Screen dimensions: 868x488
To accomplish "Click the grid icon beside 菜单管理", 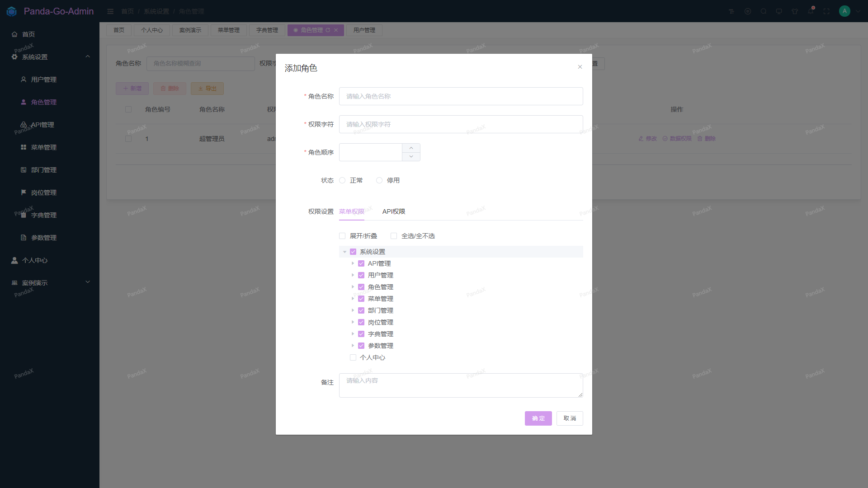I will 24,147.
